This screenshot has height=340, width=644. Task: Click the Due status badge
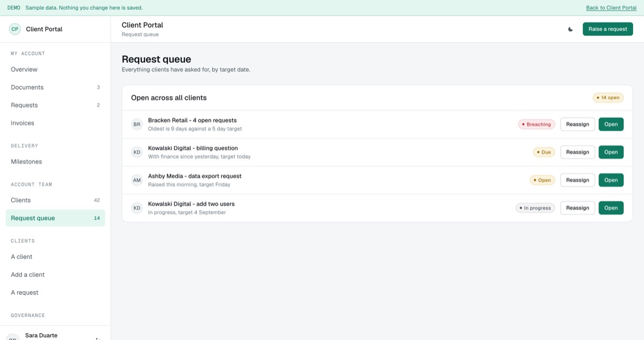pos(544,152)
